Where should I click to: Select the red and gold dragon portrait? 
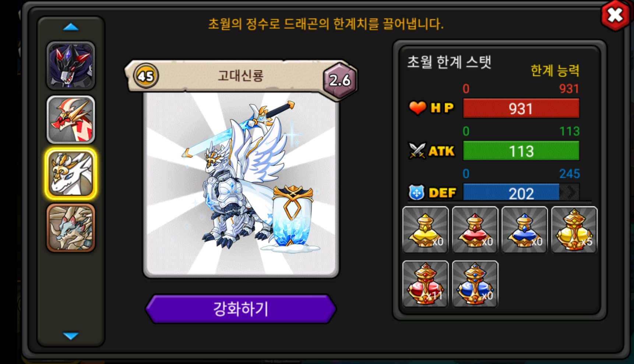(x=71, y=120)
